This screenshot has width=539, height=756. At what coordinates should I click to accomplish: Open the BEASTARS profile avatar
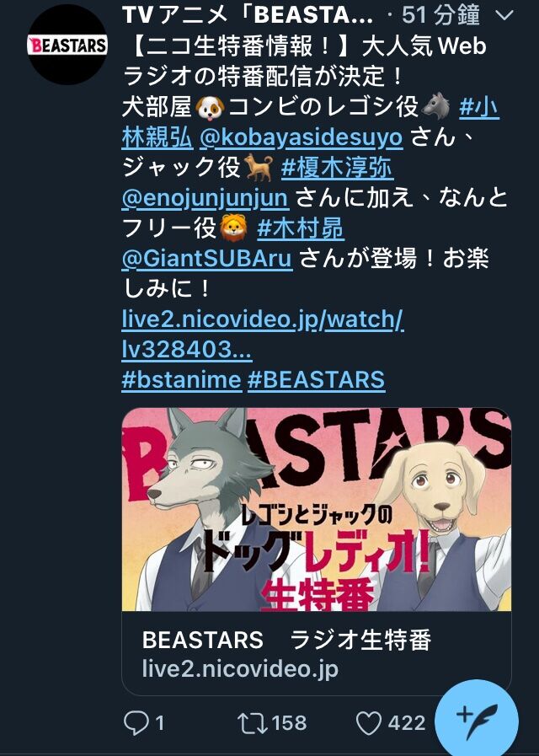[67, 46]
